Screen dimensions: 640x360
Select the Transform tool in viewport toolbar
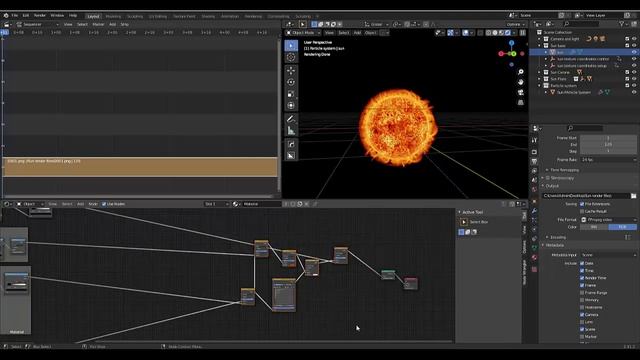click(x=291, y=105)
